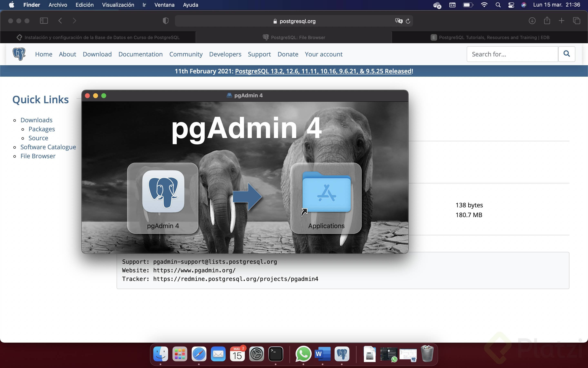Open the Ir menu

[x=144, y=5]
